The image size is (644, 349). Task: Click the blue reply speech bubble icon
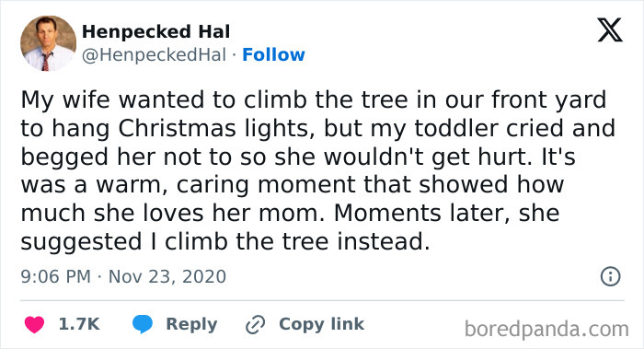click(x=142, y=324)
